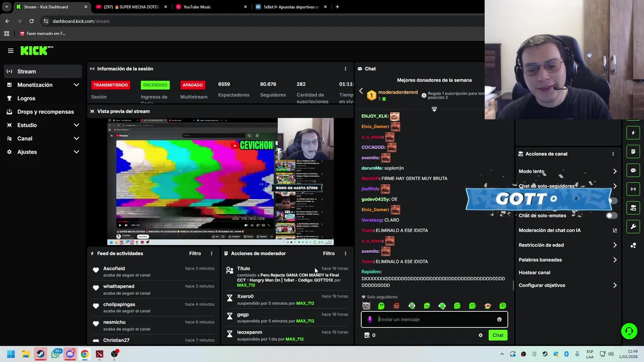Open Steam from the Windows taskbar

(40, 354)
